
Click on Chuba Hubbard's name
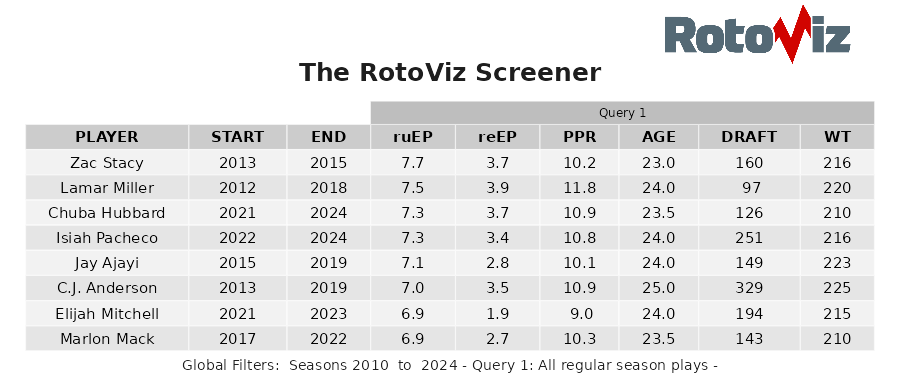[x=107, y=213]
